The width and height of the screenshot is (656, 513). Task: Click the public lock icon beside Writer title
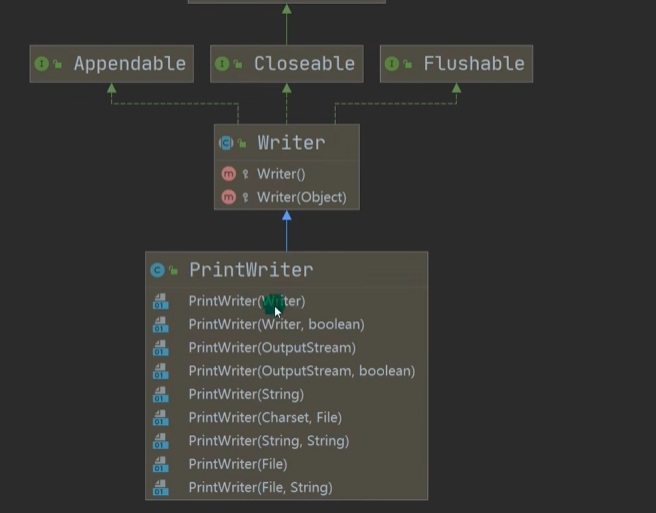click(242, 143)
